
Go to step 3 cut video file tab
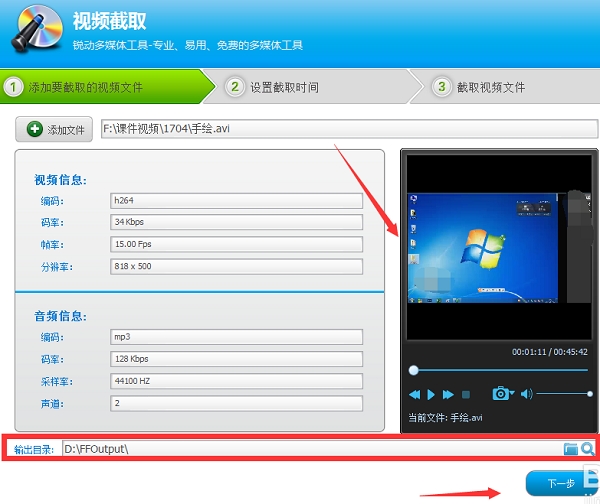[x=505, y=87]
